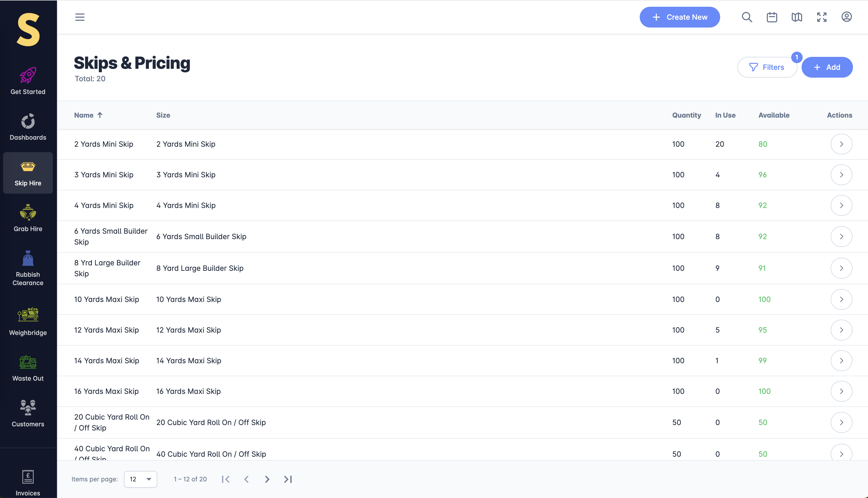The height and width of the screenshot is (498, 868).
Task: Open Rubbish Clearance module
Action: pyautogui.click(x=28, y=268)
